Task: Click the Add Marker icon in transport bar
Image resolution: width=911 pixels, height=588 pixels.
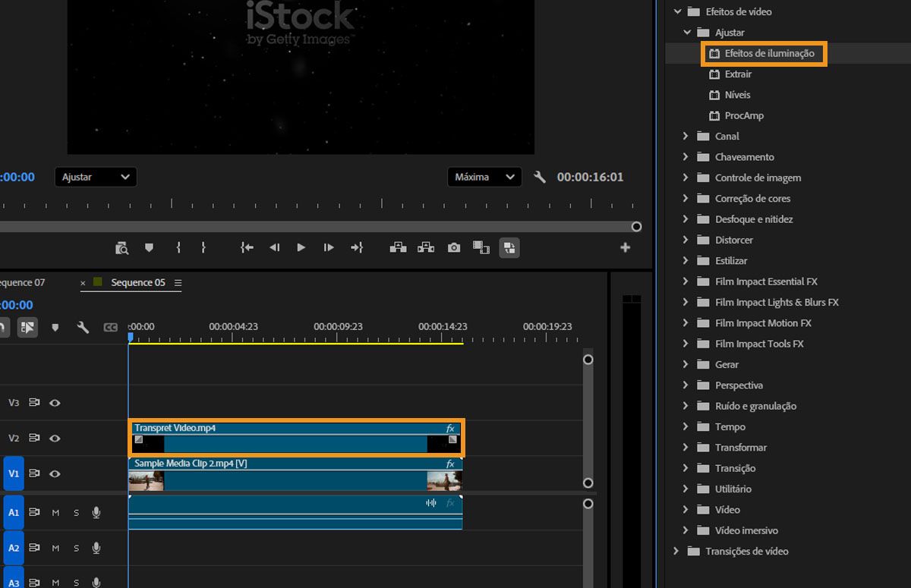Action: [x=149, y=247]
